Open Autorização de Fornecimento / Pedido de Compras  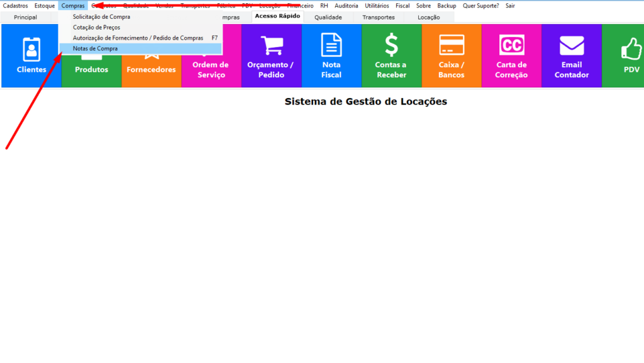point(138,38)
